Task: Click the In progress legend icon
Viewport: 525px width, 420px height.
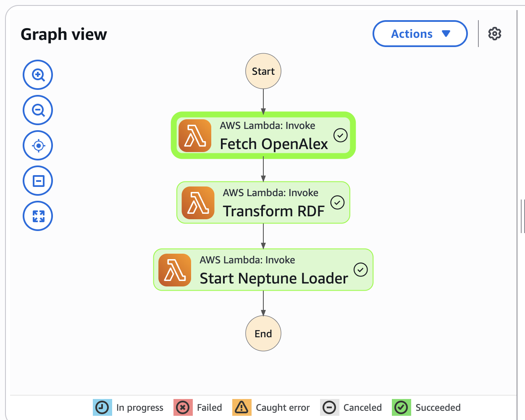Action: (102, 407)
